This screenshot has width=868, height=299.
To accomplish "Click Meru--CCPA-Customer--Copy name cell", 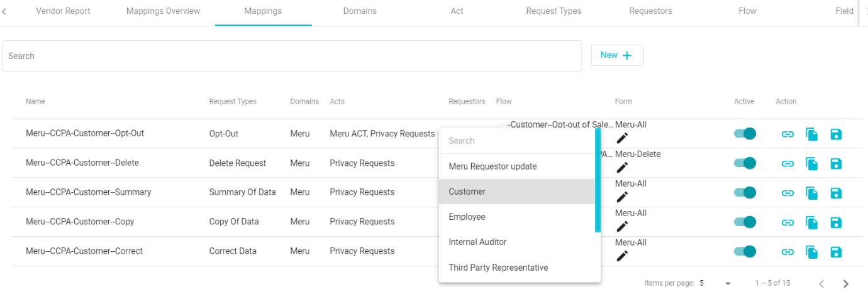I will (x=80, y=222).
